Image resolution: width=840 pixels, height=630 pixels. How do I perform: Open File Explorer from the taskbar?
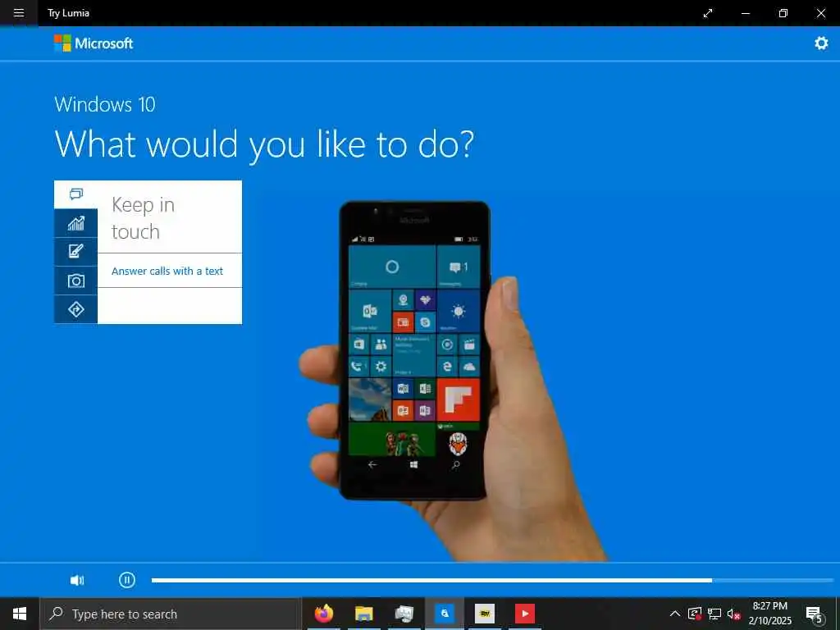pyautogui.click(x=363, y=614)
